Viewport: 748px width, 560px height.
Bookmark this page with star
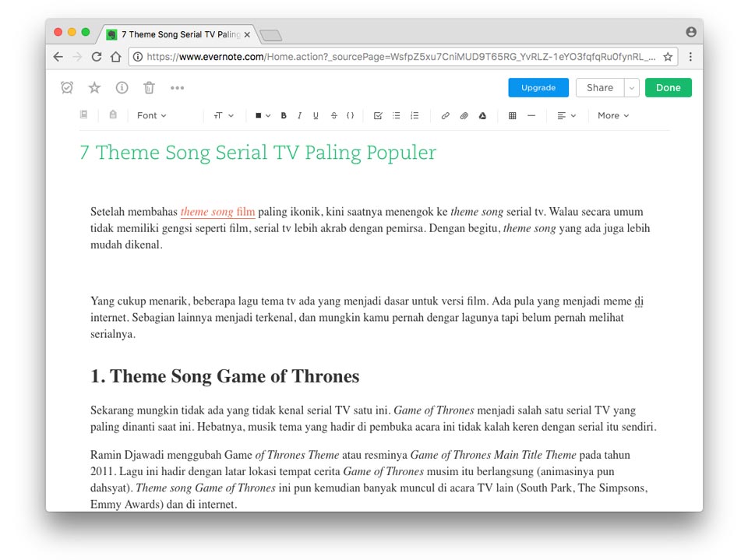[668, 57]
